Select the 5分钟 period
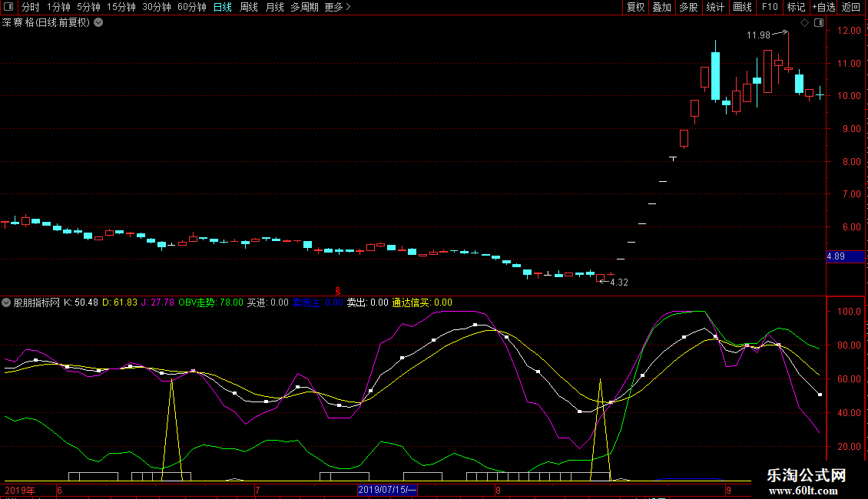 (x=88, y=7)
